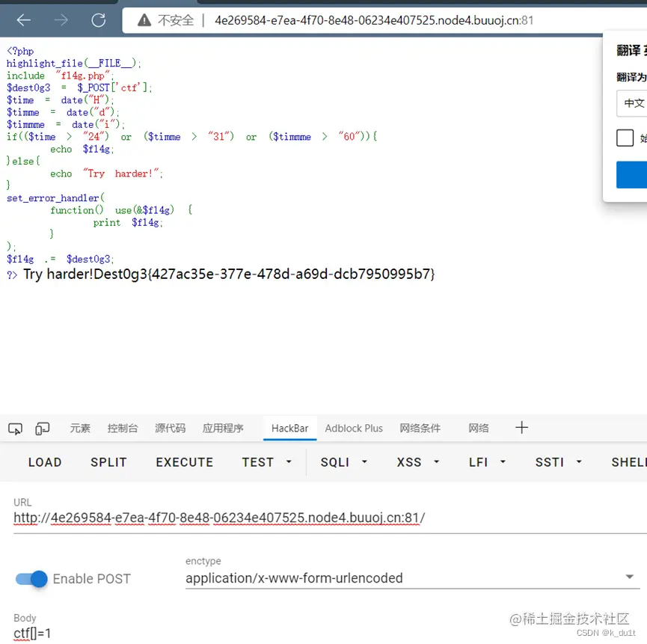
Task: Click the HackBar EXECUTE button
Action: [x=185, y=462]
